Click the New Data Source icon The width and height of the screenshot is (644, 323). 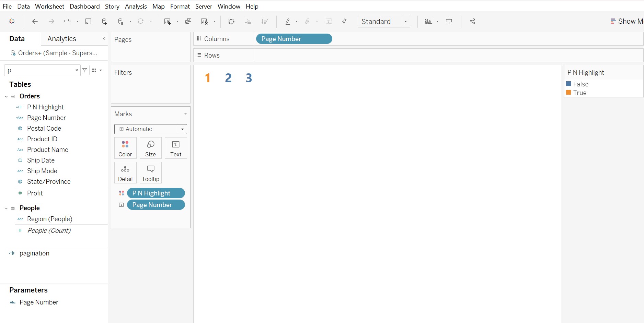coord(105,21)
